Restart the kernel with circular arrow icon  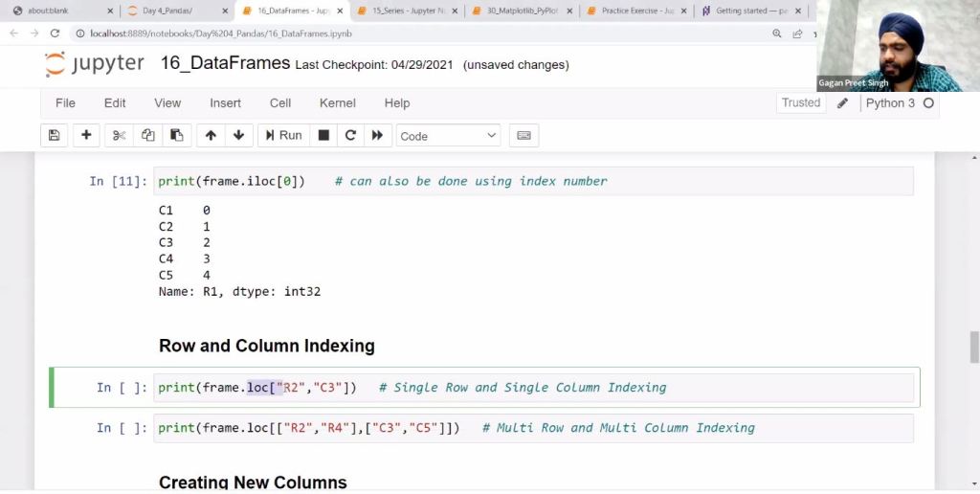(x=350, y=136)
